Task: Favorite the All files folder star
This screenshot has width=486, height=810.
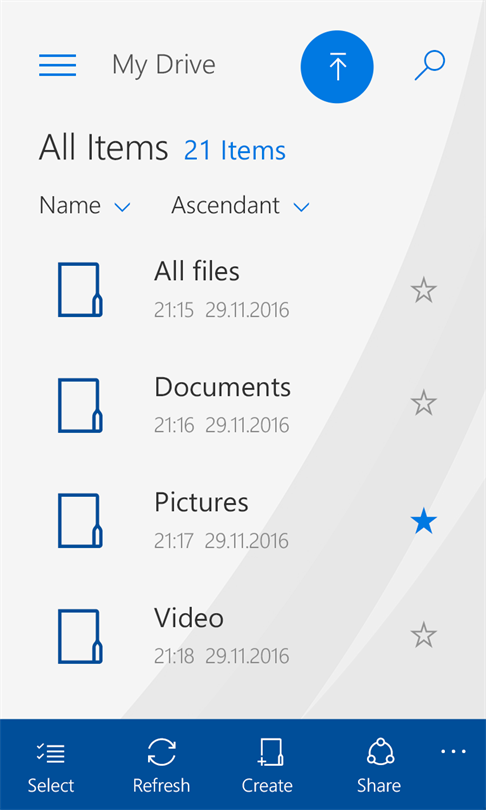Action: coord(424,290)
